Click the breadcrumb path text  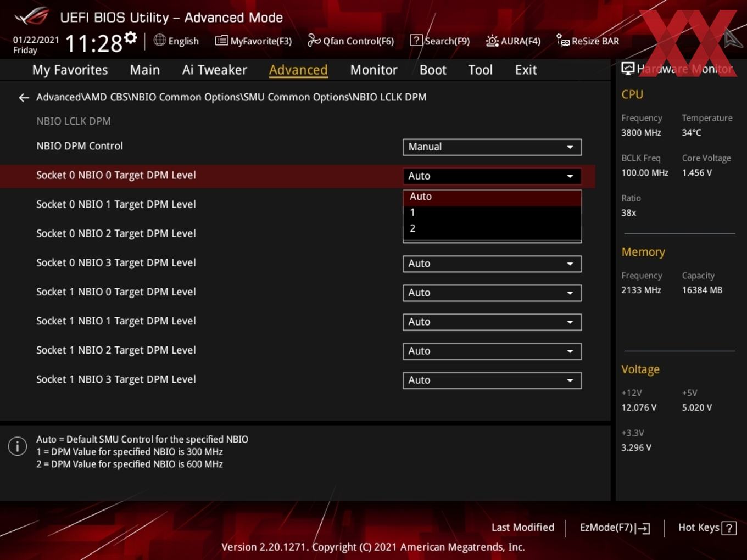(231, 97)
